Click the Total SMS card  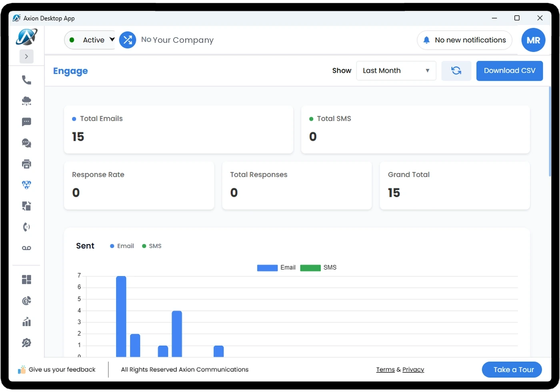415,130
